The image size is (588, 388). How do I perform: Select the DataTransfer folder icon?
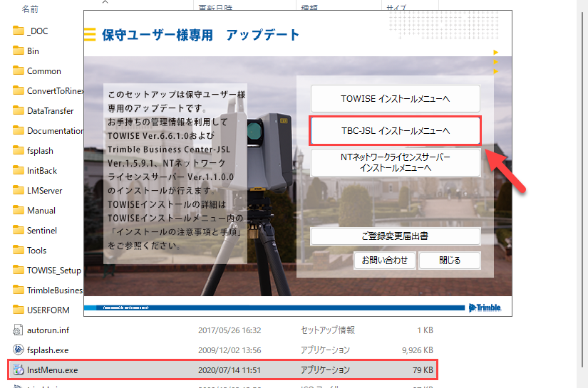tap(19, 110)
